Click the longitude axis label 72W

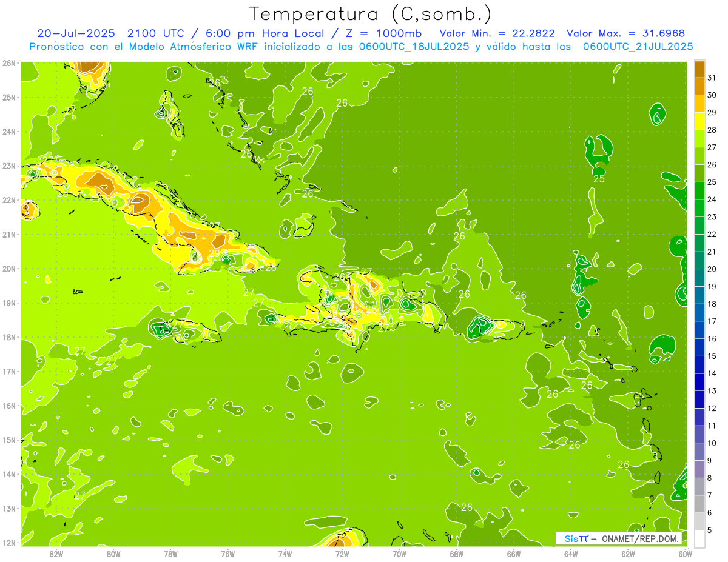[342, 554]
